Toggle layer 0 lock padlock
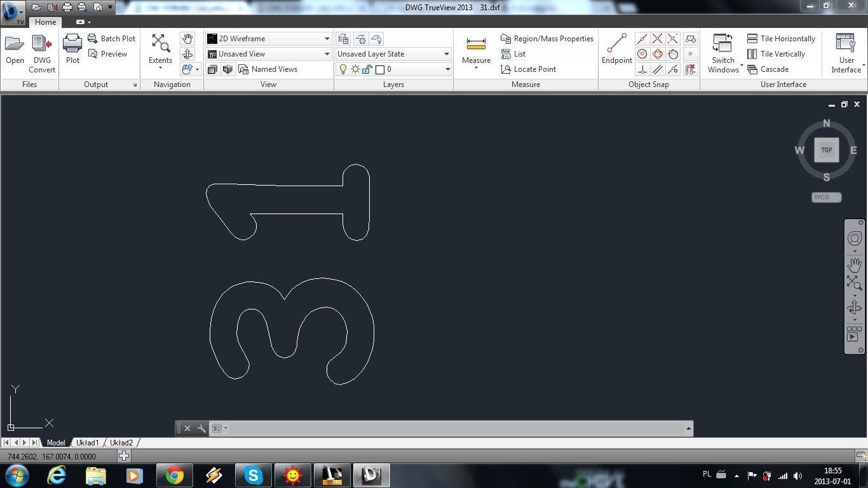This screenshot has width=868, height=488. pos(367,69)
